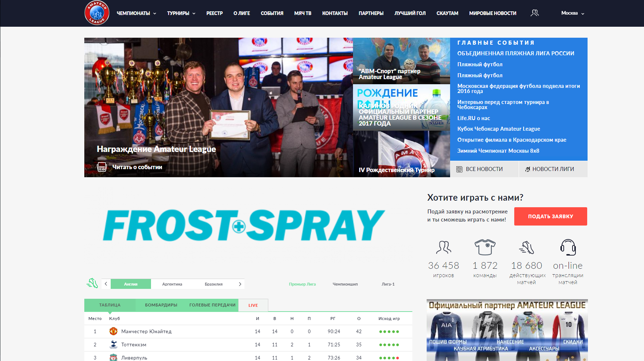Open the user account icon
This screenshot has height=361, width=644.
pos(535,13)
